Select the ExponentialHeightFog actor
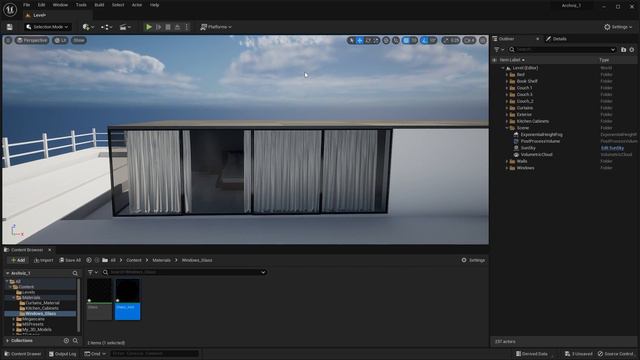640x360 pixels. tap(541, 135)
